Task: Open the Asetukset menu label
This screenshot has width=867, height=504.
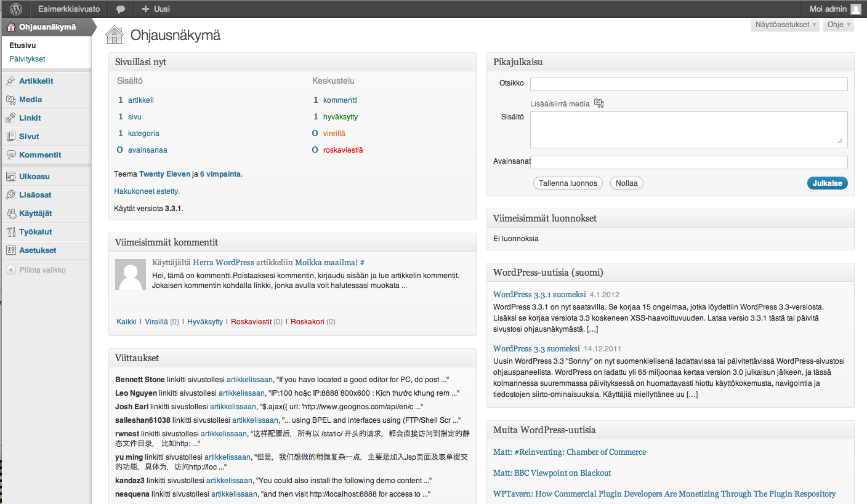Action: point(38,250)
